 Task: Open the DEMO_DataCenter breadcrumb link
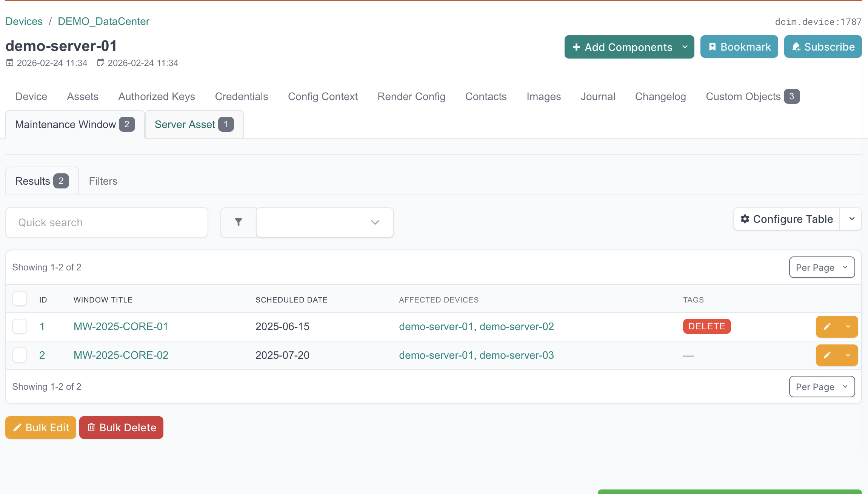pyautogui.click(x=103, y=21)
